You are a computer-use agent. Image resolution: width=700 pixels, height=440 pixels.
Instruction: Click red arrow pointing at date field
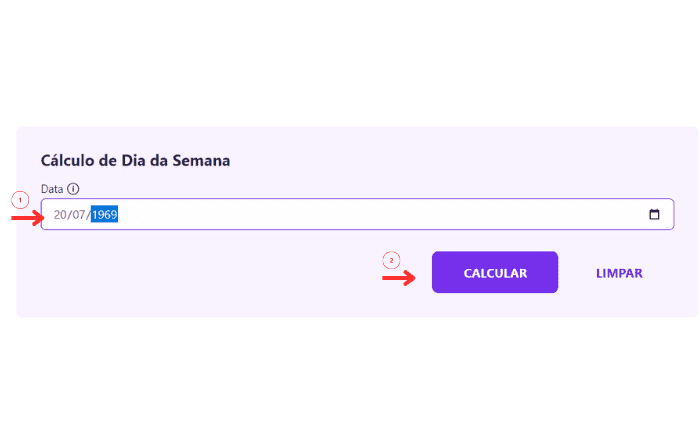pyautogui.click(x=28, y=217)
